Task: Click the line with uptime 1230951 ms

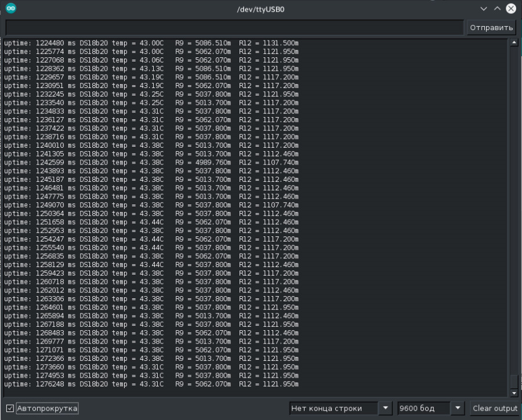Action: [151, 86]
